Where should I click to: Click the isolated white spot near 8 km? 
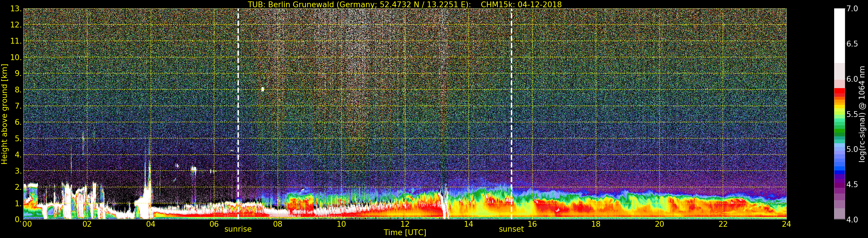[x=263, y=89]
